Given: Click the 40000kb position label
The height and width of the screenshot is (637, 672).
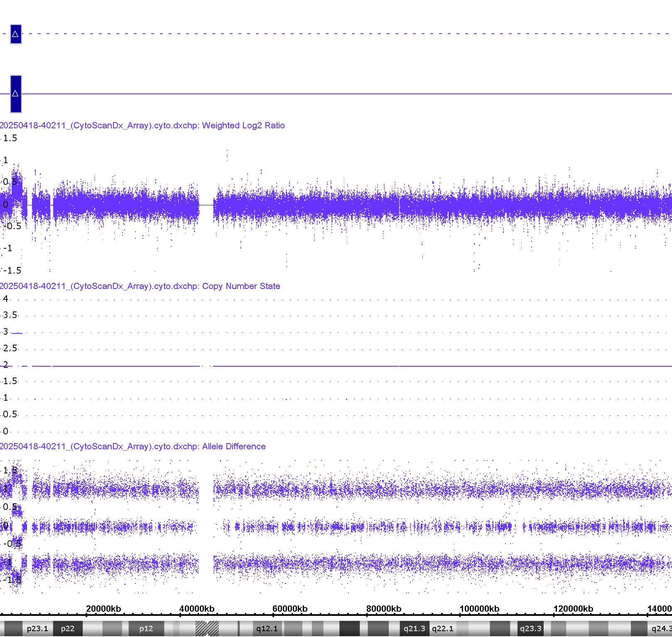Looking at the screenshot, I should click(x=197, y=609).
